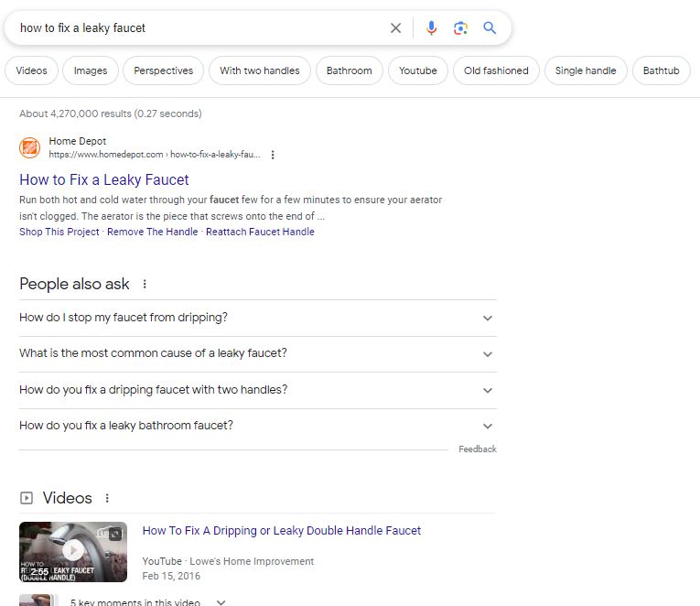700x606 pixels.
Task: Click the 'Videos' section heading
Action: (67, 498)
